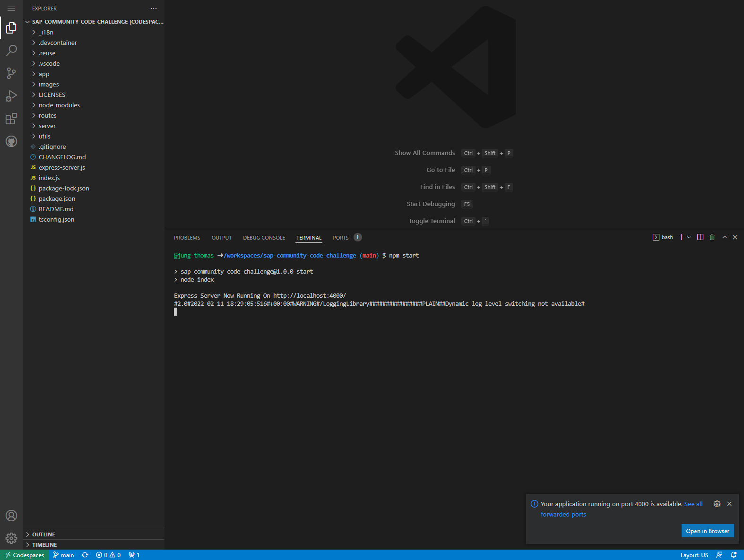Open package-lock.json file
The width and height of the screenshot is (744, 560).
pos(94,188)
